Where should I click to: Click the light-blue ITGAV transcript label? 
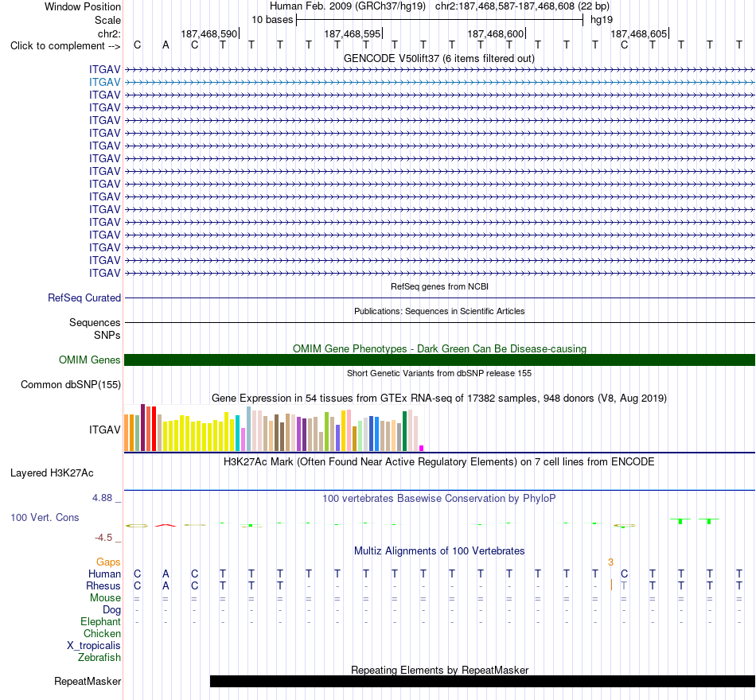click(104, 83)
